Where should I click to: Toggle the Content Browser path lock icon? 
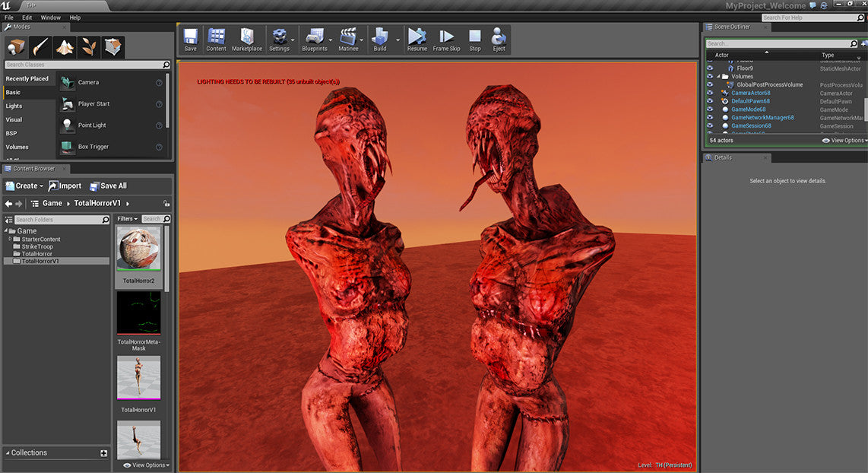point(166,203)
